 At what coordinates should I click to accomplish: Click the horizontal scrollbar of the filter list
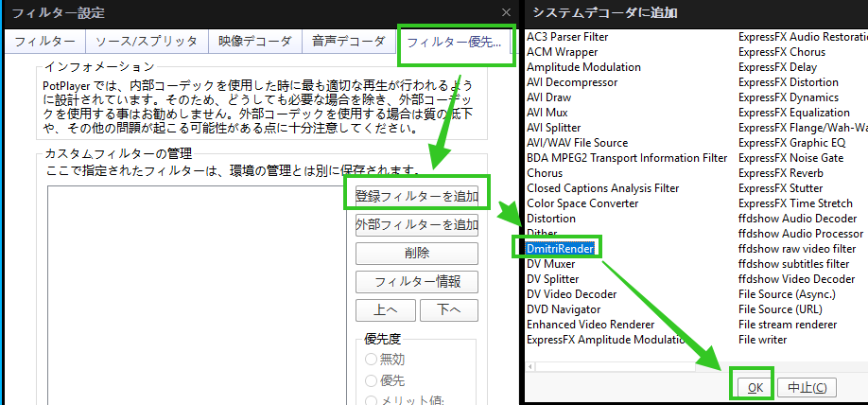(615, 367)
